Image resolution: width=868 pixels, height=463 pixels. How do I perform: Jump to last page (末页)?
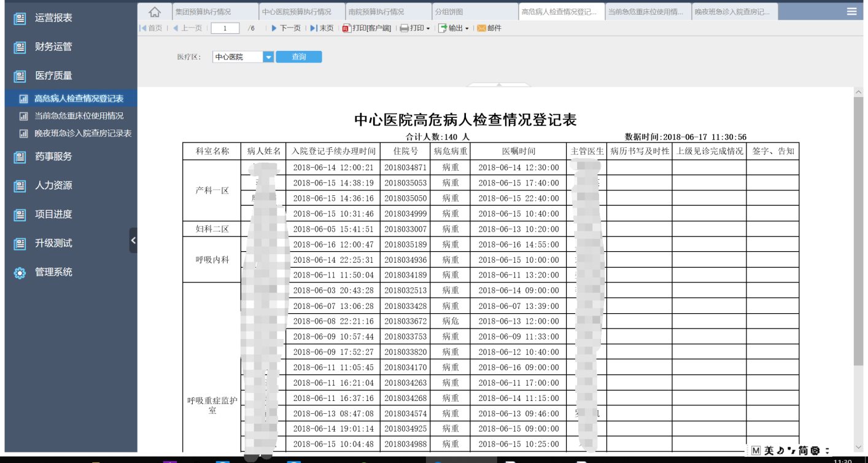tap(322, 28)
